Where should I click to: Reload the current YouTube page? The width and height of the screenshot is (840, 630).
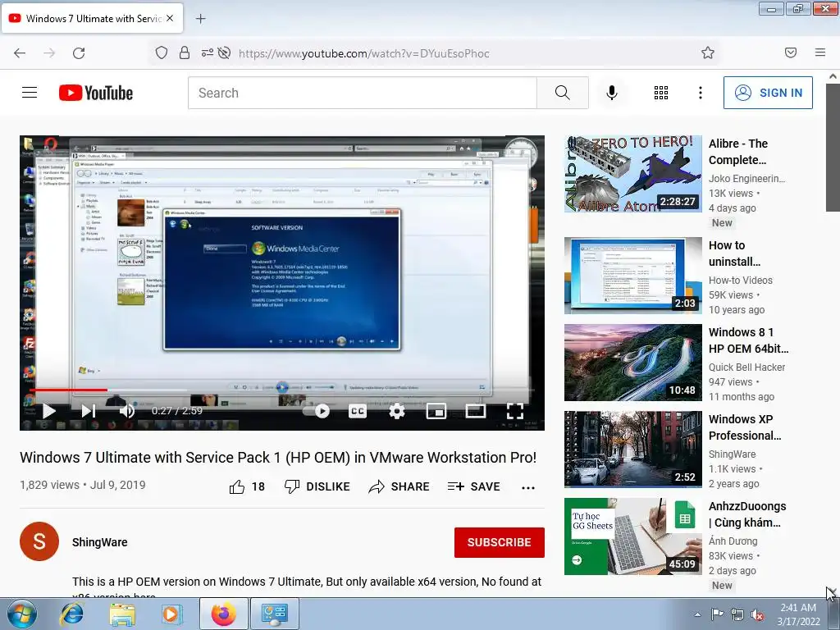click(x=79, y=53)
